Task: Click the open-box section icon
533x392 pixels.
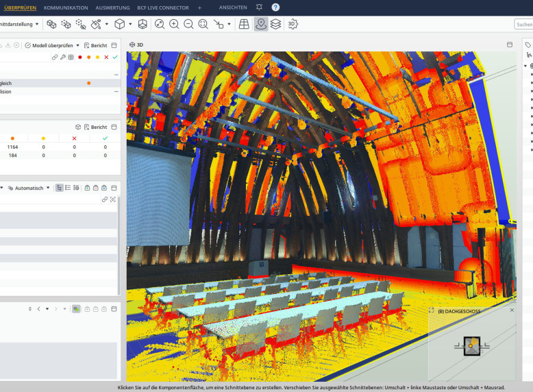Action: pos(142,24)
